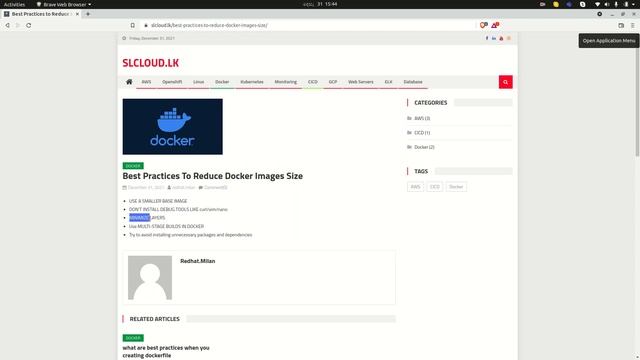Open the article Comments link
Screen dimensions: 640x360
point(216,188)
